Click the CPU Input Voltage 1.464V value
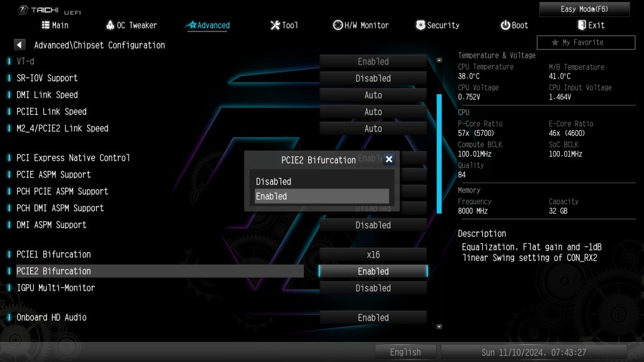The height and width of the screenshot is (362, 644). click(560, 97)
